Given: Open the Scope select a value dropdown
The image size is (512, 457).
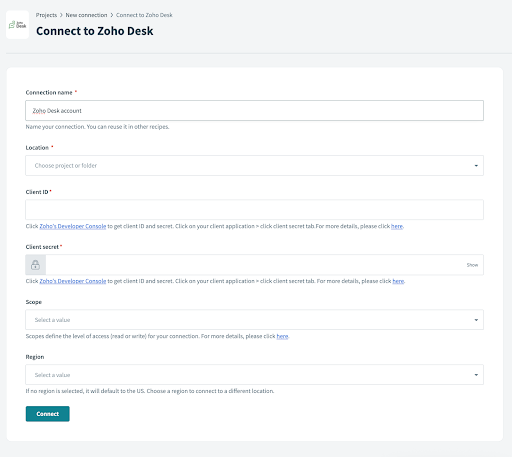Looking at the screenshot, I should tap(254, 320).
